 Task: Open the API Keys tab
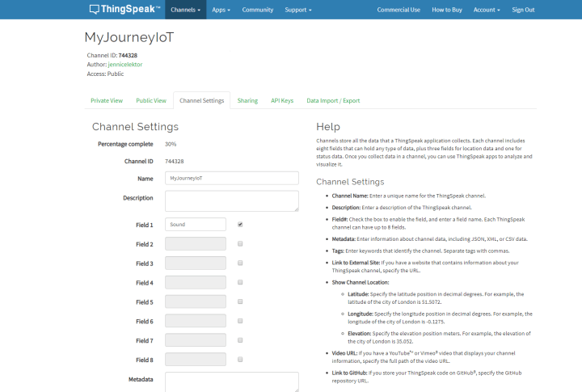pos(282,100)
